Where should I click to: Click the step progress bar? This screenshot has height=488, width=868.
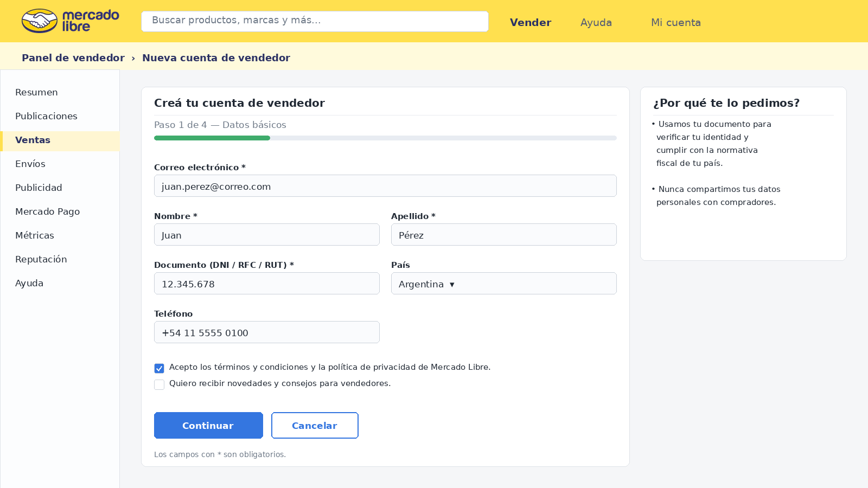click(385, 138)
